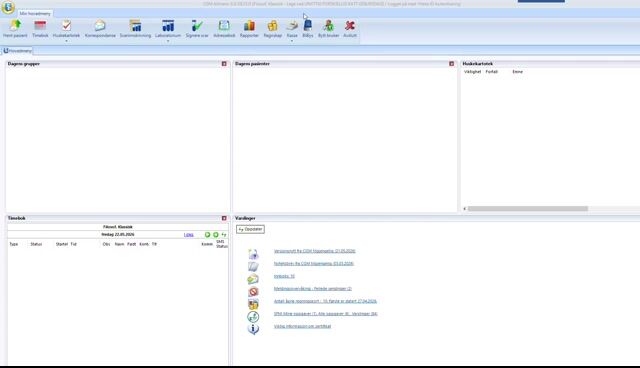This screenshot has width=640, height=368.
Task: Expand the Laboratorium dropdown arrow
Action: point(168,41)
